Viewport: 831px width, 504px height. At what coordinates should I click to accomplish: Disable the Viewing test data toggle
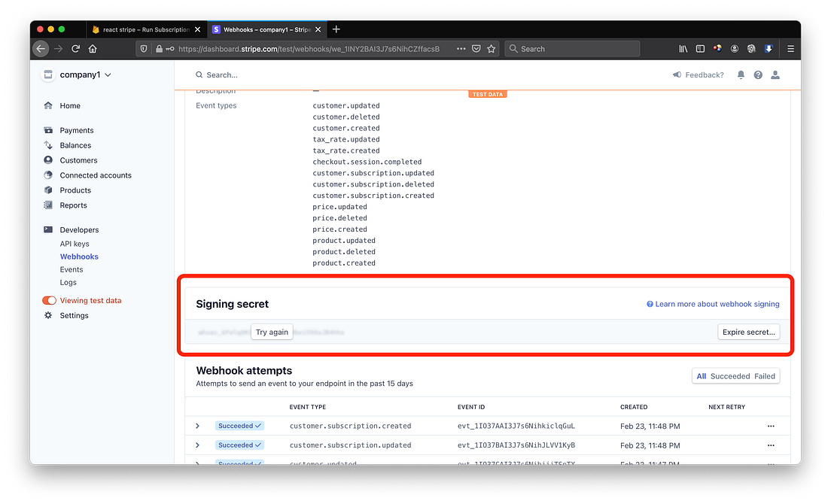point(49,300)
